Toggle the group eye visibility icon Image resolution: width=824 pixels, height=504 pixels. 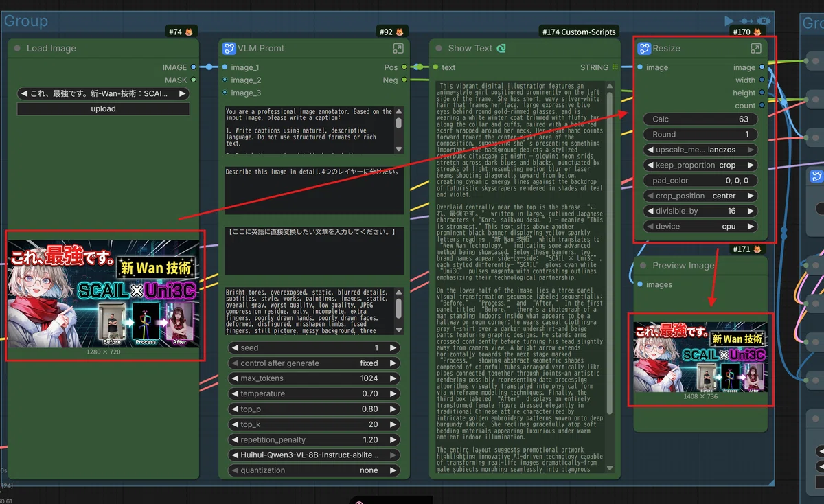(762, 21)
